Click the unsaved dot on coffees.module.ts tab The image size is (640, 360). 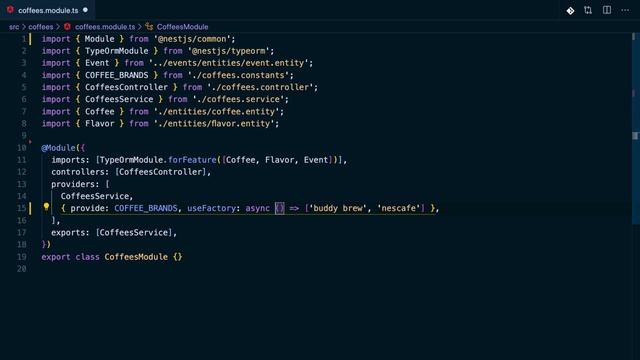(x=85, y=10)
